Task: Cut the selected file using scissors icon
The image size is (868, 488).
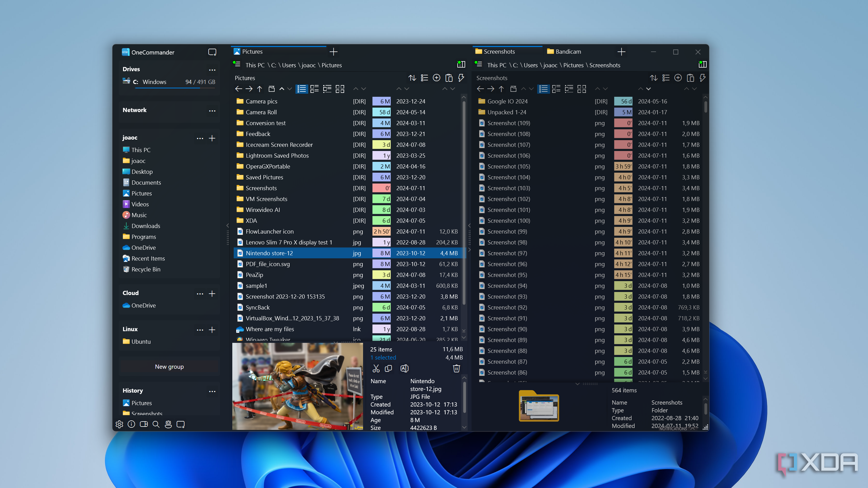Action: [x=376, y=368]
